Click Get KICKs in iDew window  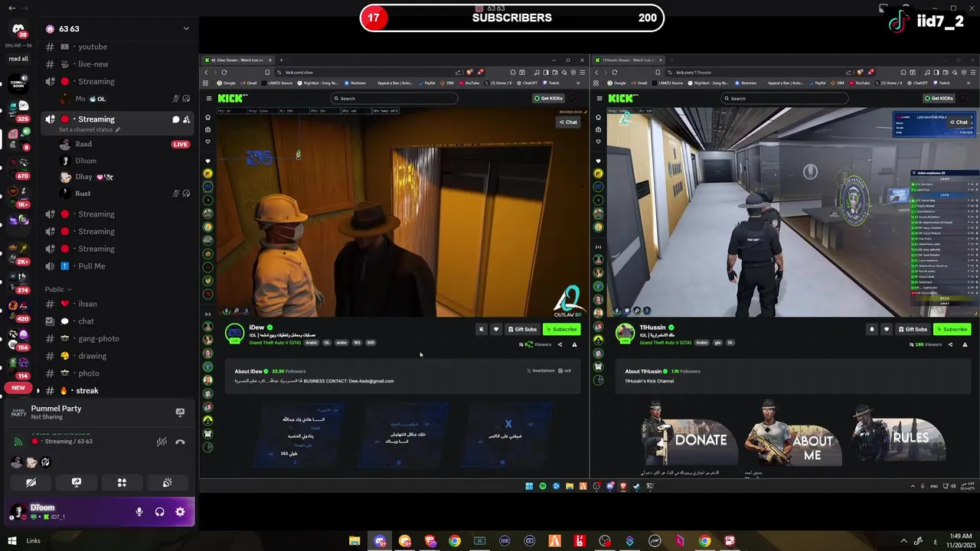[x=548, y=98]
